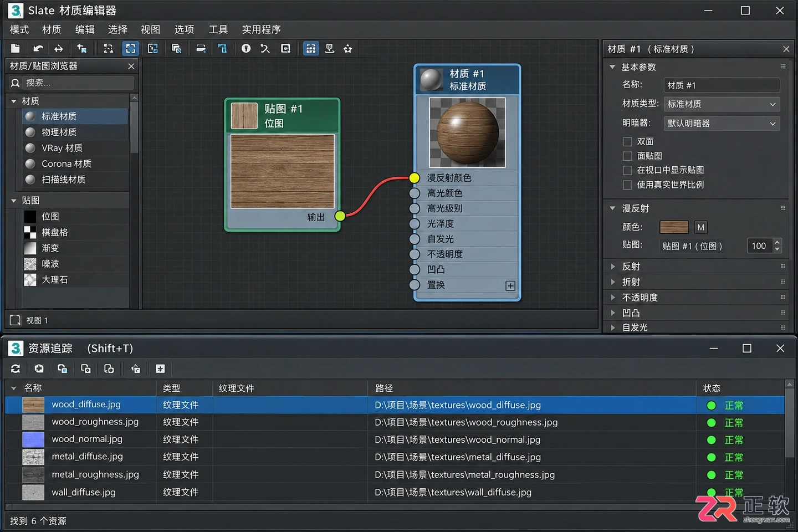The image size is (798, 532).
Task: Click the checker icon beside 棋盘格
Action: 30,232
